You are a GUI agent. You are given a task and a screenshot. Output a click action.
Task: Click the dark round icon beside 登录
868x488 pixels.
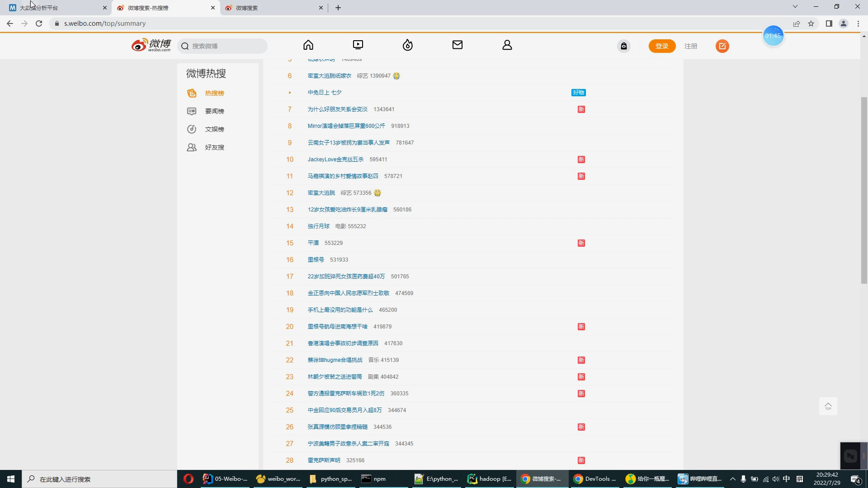[x=624, y=46]
